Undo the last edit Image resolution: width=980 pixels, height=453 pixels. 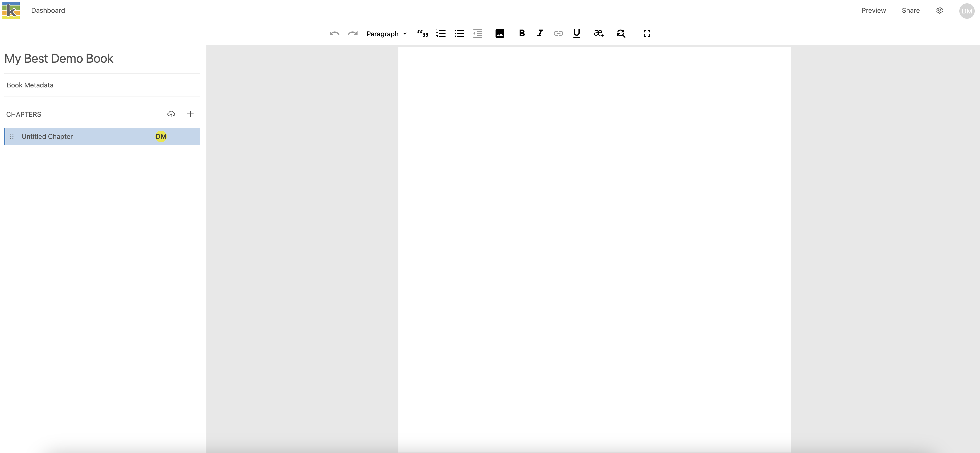[334, 33]
